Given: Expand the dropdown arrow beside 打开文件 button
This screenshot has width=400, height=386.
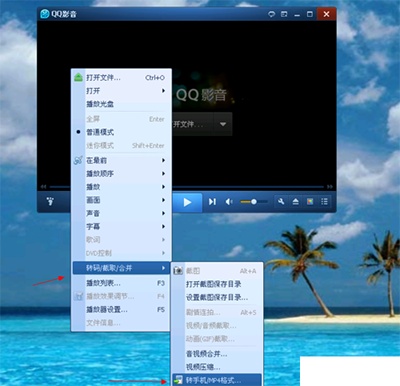Looking at the screenshot, I should pos(223,124).
